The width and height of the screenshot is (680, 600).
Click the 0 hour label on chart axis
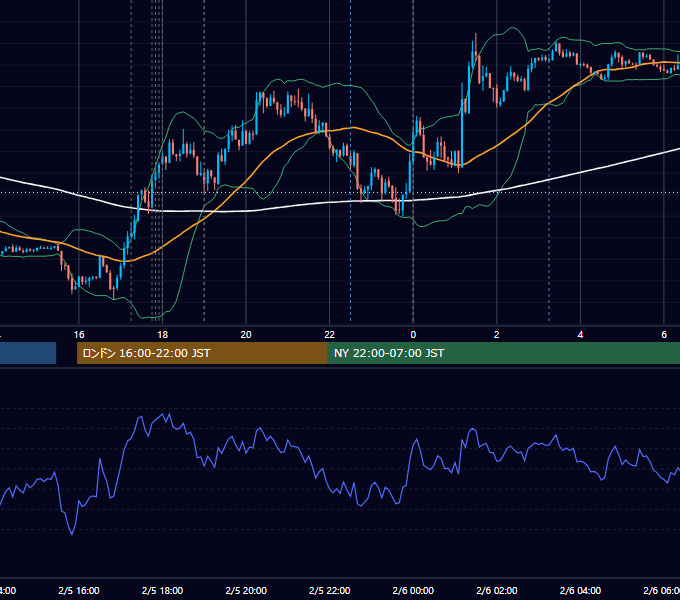(413, 335)
